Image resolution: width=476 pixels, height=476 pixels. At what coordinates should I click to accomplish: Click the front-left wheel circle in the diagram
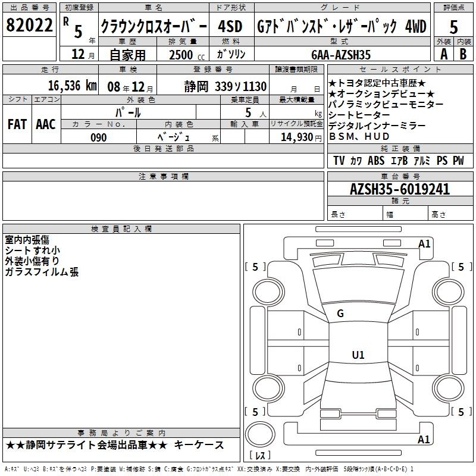(268, 292)
